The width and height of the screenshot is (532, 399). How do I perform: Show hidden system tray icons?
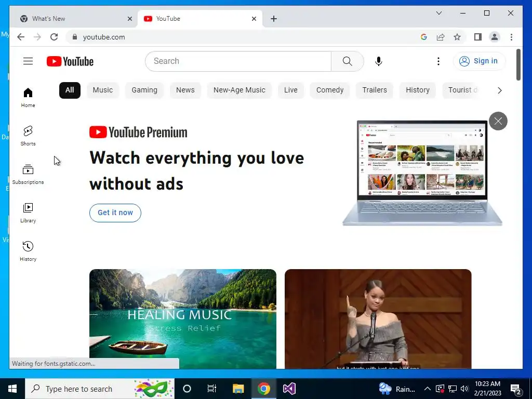pos(428,389)
